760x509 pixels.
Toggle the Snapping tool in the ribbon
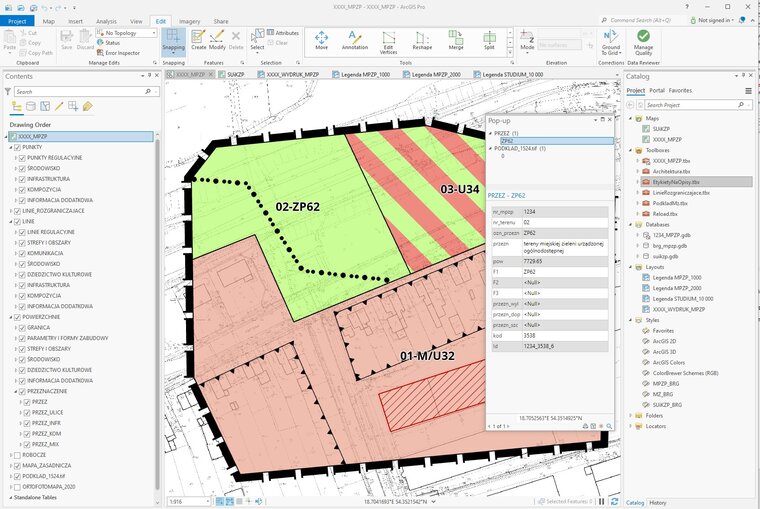[173, 41]
